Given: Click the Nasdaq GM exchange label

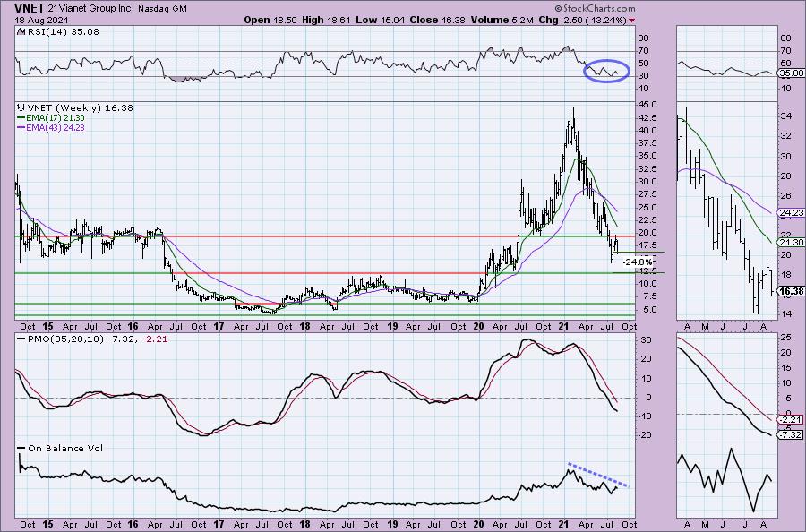Looking at the screenshot, I should (163, 9).
